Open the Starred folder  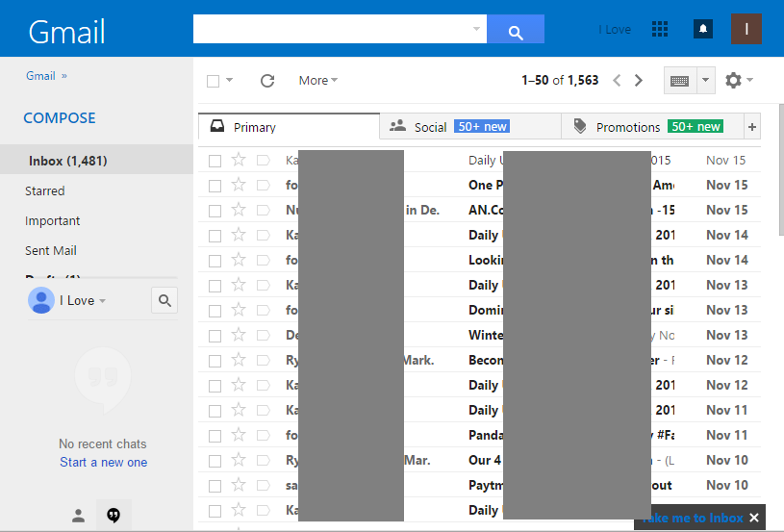pos(45,191)
